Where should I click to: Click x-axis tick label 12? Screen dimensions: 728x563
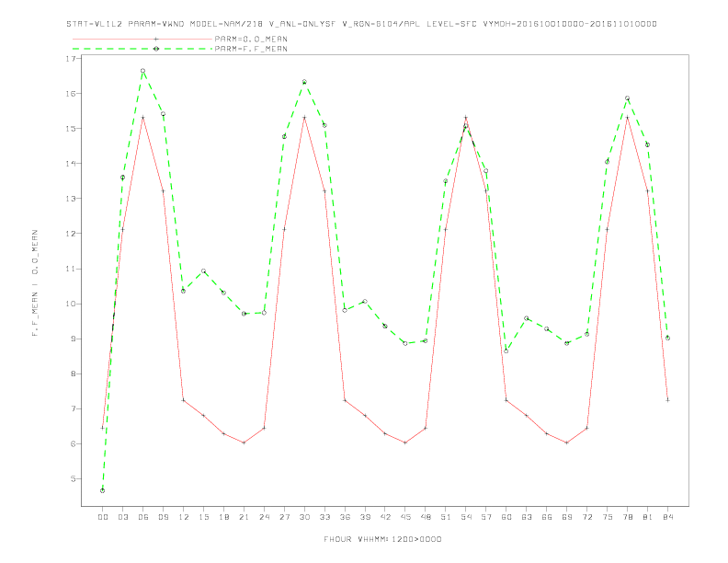point(184,517)
